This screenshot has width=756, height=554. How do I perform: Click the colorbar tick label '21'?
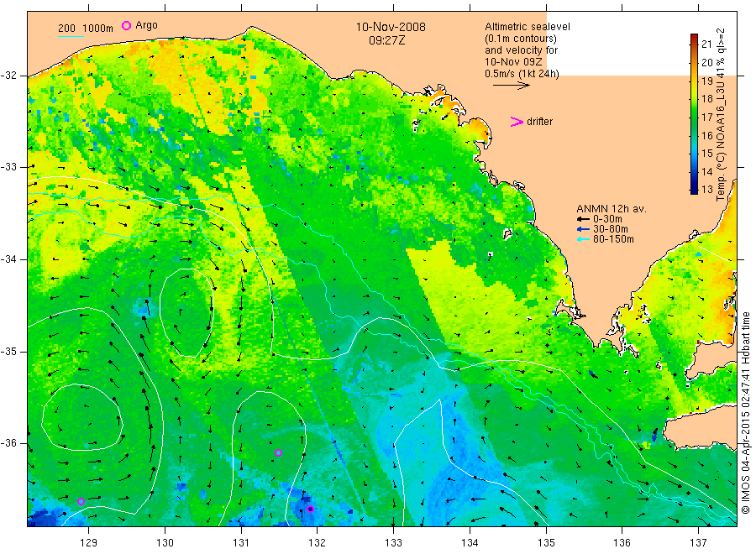click(x=706, y=44)
